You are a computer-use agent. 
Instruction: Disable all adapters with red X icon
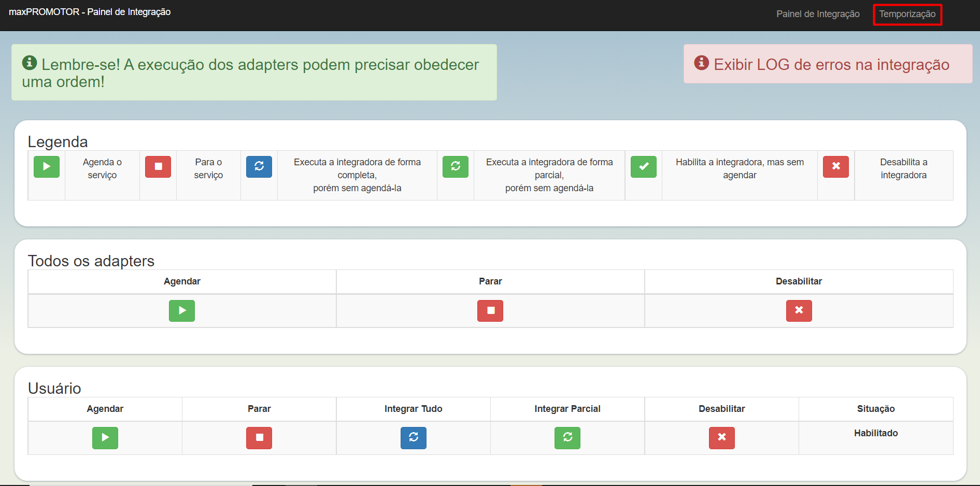point(799,311)
